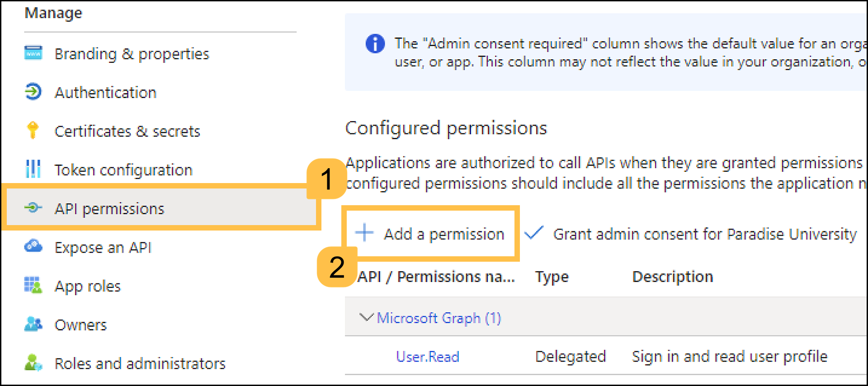The width and height of the screenshot is (868, 386).
Task: Sort by API / Permissions name column
Action: point(436,277)
